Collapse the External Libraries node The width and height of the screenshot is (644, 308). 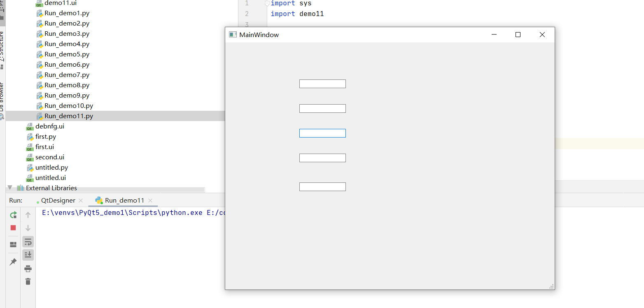10,188
